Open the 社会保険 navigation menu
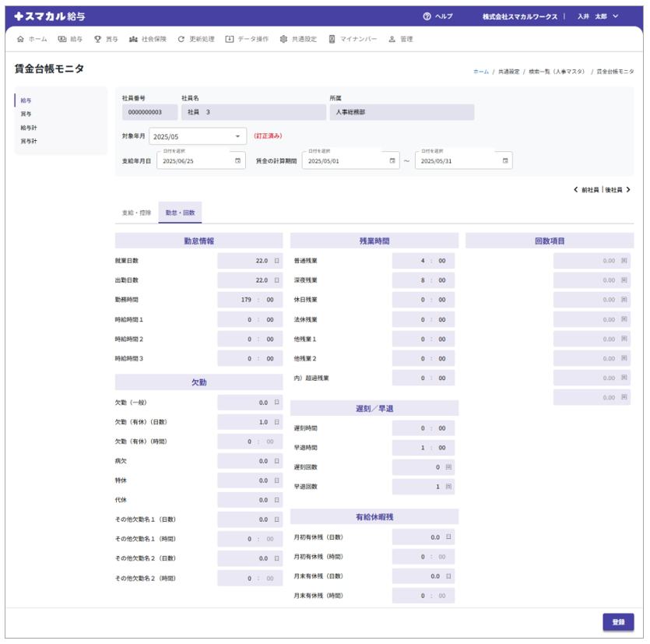650x644 pixels. (x=147, y=39)
